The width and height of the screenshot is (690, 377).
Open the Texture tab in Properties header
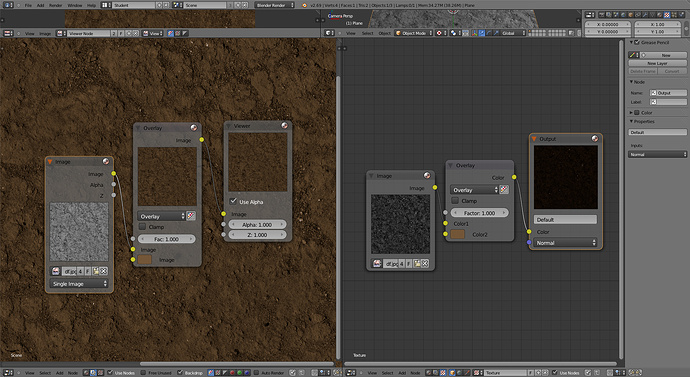pos(667,15)
